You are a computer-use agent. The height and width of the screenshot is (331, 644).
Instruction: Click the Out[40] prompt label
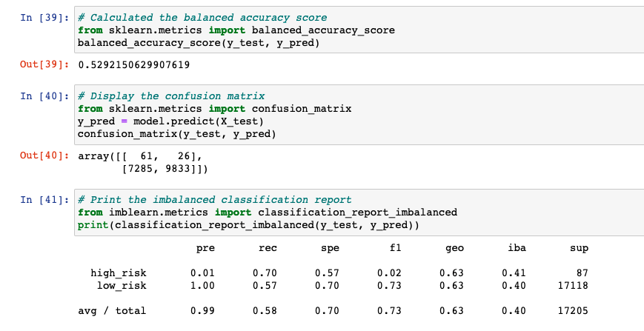click(44, 156)
